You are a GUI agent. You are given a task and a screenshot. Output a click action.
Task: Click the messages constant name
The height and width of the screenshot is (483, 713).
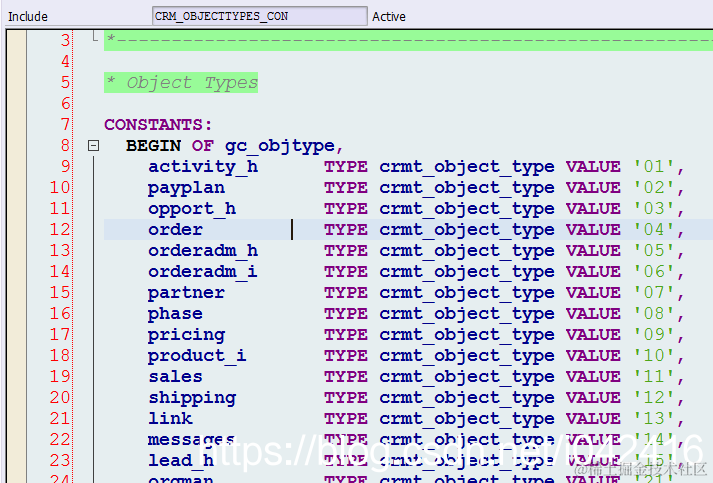[191, 439]
